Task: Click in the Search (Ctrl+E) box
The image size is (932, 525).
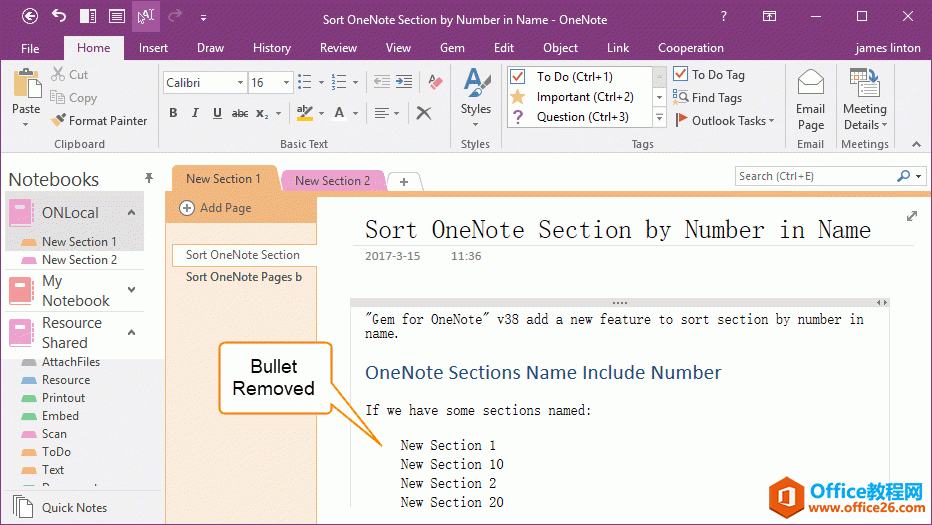Action: 815,176
